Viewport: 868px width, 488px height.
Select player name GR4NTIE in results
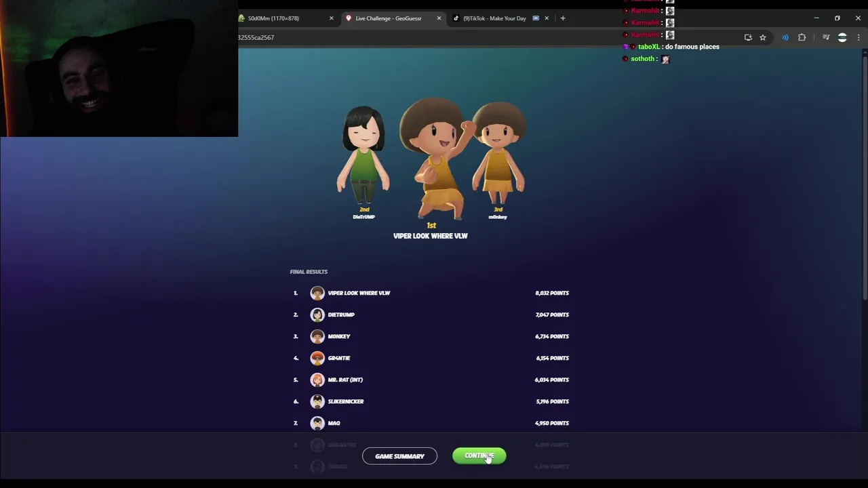(x=339, y=358)
